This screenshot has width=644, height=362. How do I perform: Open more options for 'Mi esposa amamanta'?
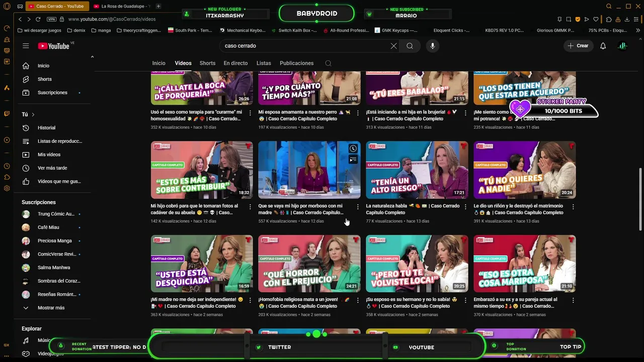[358, 113]
